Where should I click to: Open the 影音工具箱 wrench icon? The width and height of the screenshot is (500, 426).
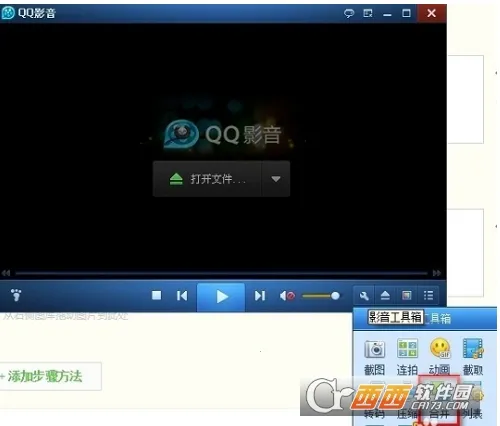[364, 296]
